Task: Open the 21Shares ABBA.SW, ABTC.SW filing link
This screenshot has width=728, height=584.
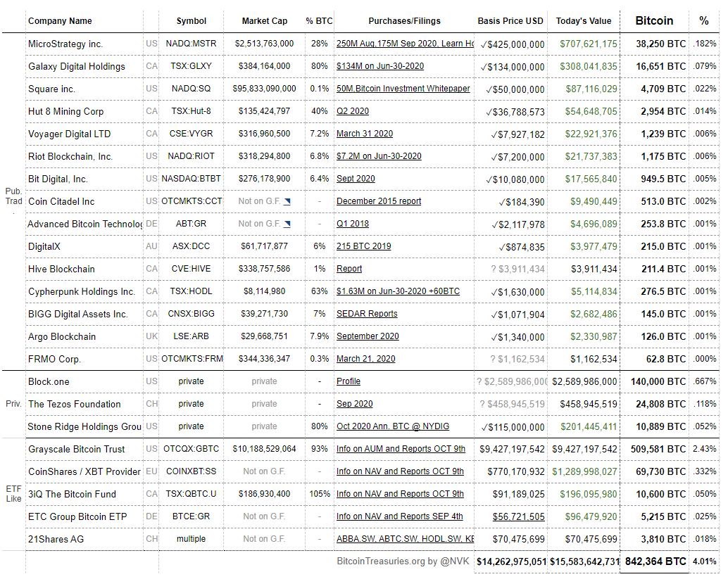Action: tap(405, 539)
